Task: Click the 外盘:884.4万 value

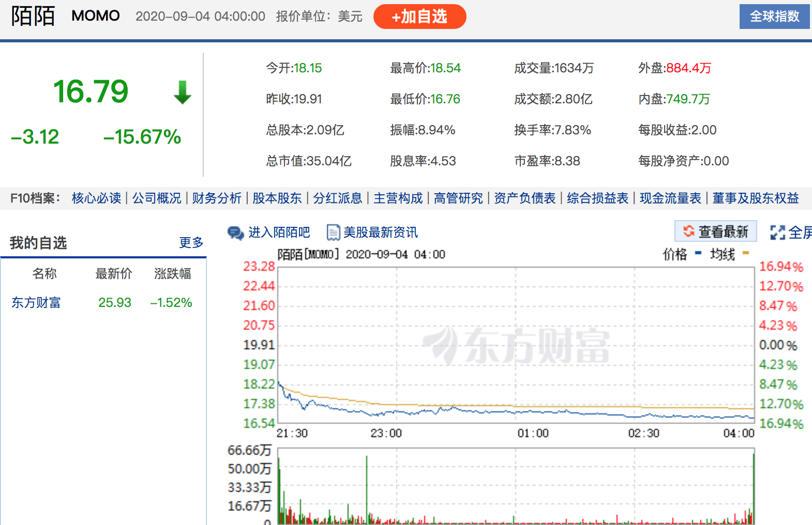Action: coord(675,68)
